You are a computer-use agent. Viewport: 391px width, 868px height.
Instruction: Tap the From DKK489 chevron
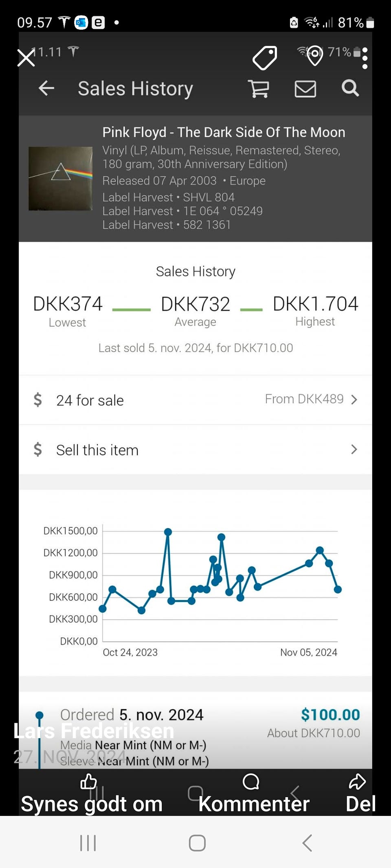coord(354,400)
